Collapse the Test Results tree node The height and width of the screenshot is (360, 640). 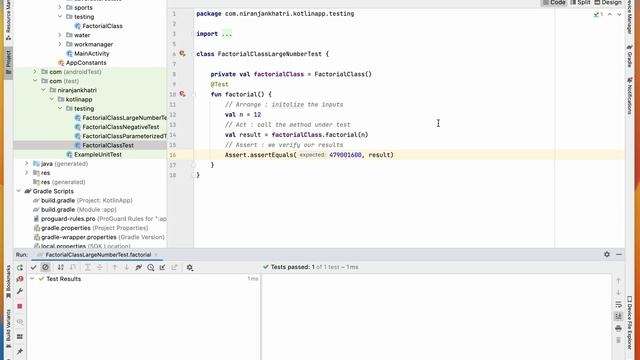point(32,279)
